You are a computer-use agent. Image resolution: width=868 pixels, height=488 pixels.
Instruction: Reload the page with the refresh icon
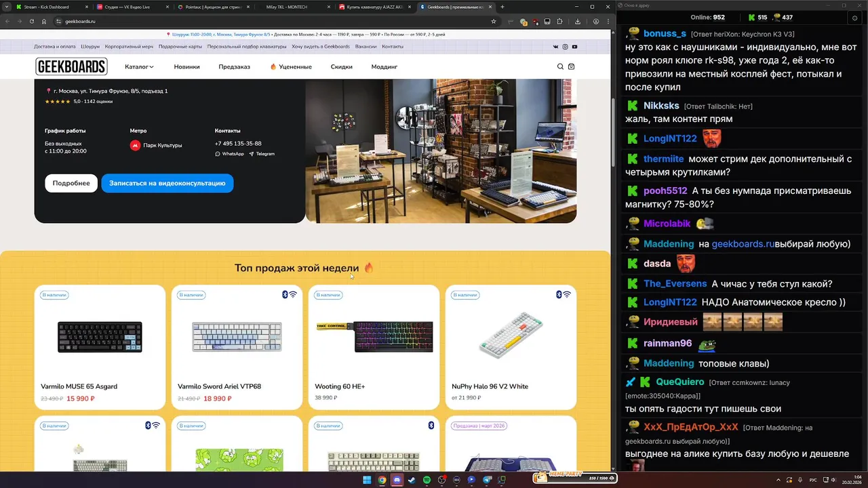pos(32,21)
